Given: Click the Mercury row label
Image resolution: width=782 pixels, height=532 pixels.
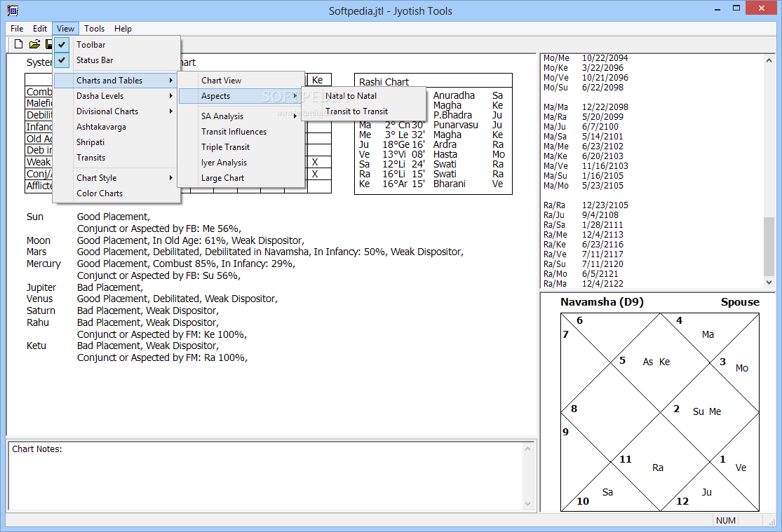Looking at the screenshot, I should point(43,264).
